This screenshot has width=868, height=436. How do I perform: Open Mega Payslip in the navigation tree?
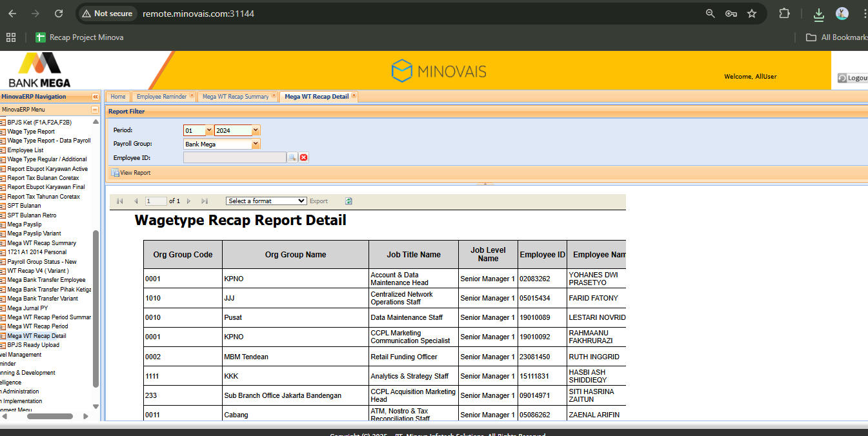(24, 224)
